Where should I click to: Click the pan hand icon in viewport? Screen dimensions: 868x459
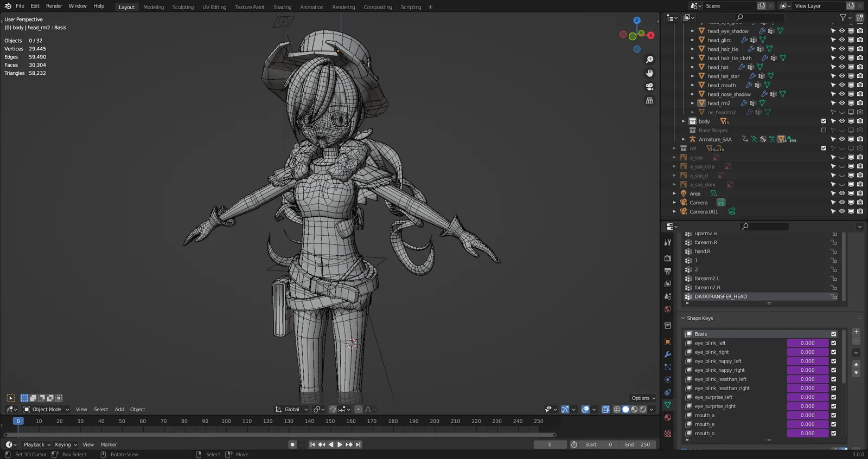click(649, 73)
